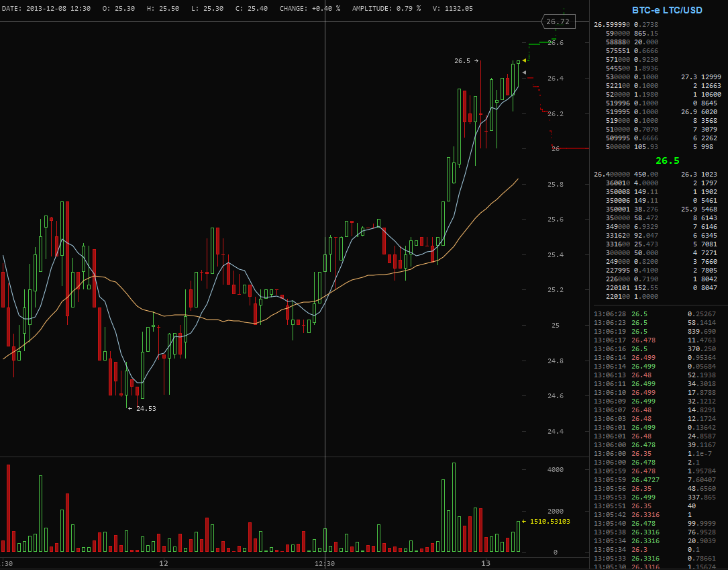Click the BTC-e LTC/USD title
728x570 pixels.
667,10
